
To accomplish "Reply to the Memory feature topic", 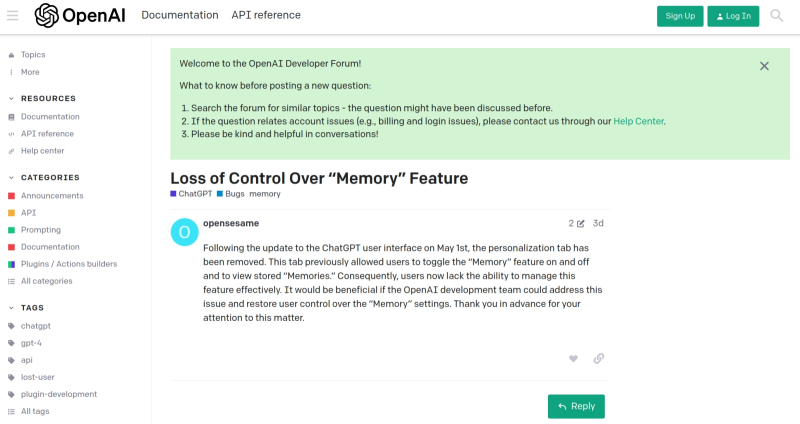I will (x=576, y=406).
